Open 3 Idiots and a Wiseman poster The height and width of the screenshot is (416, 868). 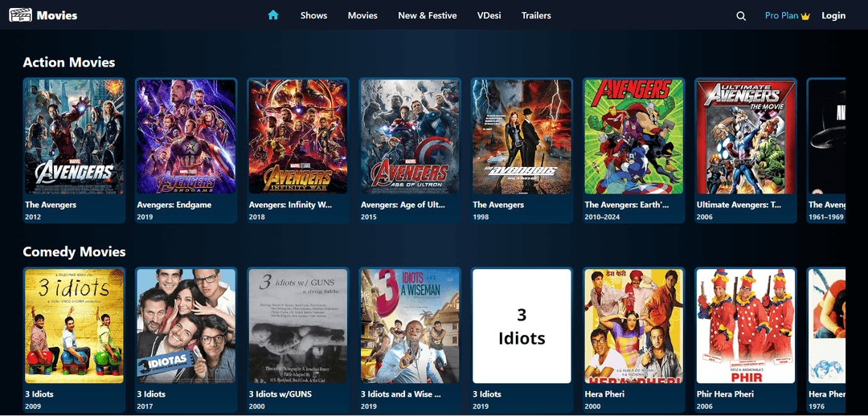click(410, 326)
